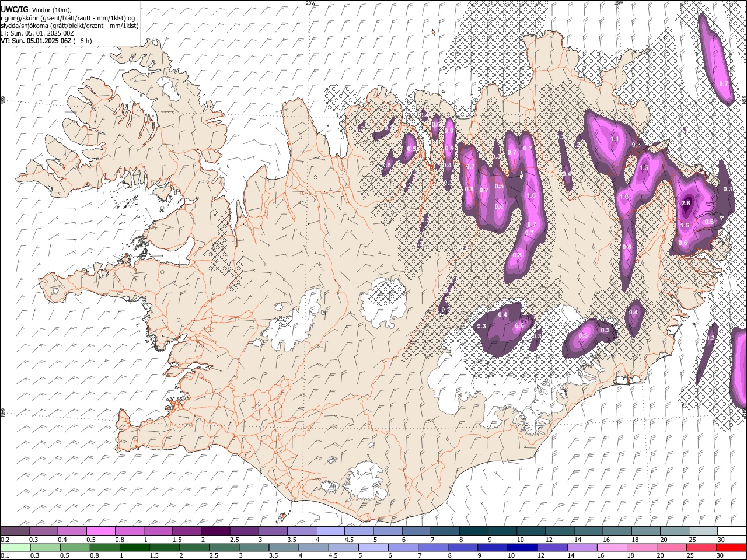
Task: Click the top-row legend label 0.4
Action: point(62,540)
